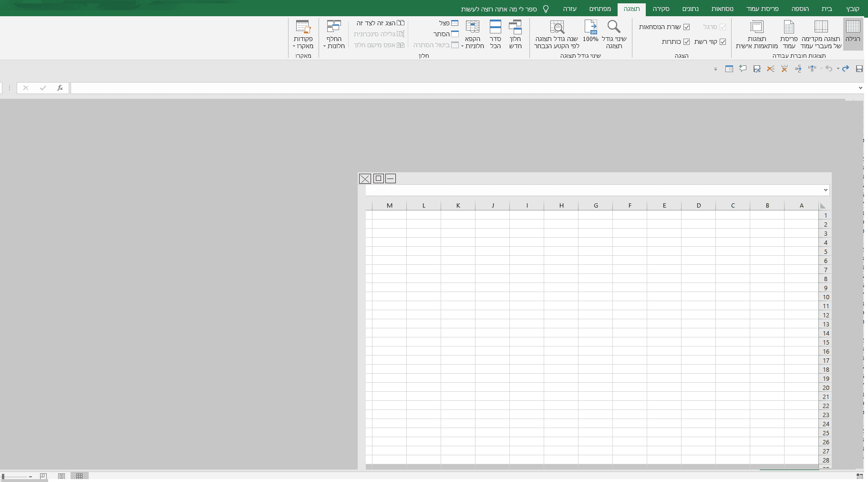
Task: Switch to the Home (בית) tab
Action: click(827, 9)
